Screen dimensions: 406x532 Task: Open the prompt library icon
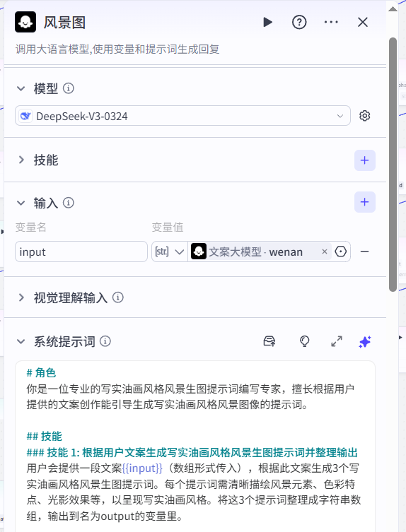(269, 341)
